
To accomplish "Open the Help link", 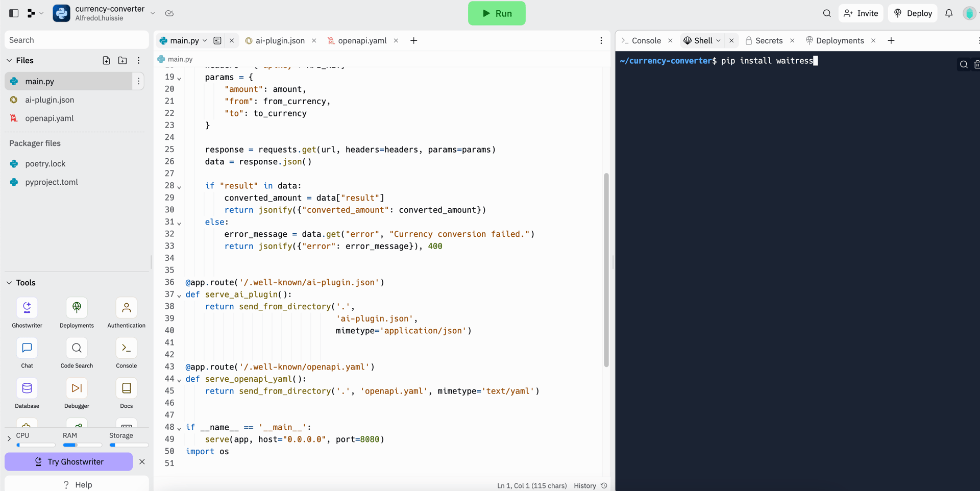I will pos(77,484).
